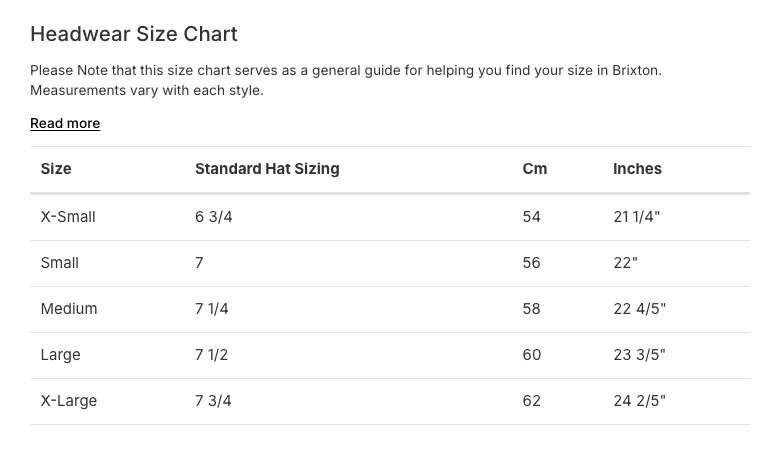The height and width of the screenshot is (467, 780).
Task: Select the 60 cm value
Action: click(532, 355)
